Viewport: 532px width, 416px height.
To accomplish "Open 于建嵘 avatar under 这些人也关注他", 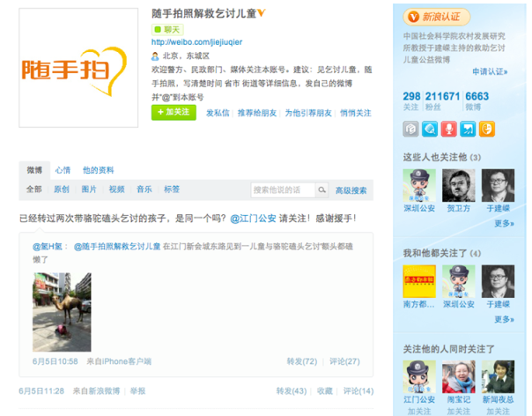I will (x=498, y=185).
